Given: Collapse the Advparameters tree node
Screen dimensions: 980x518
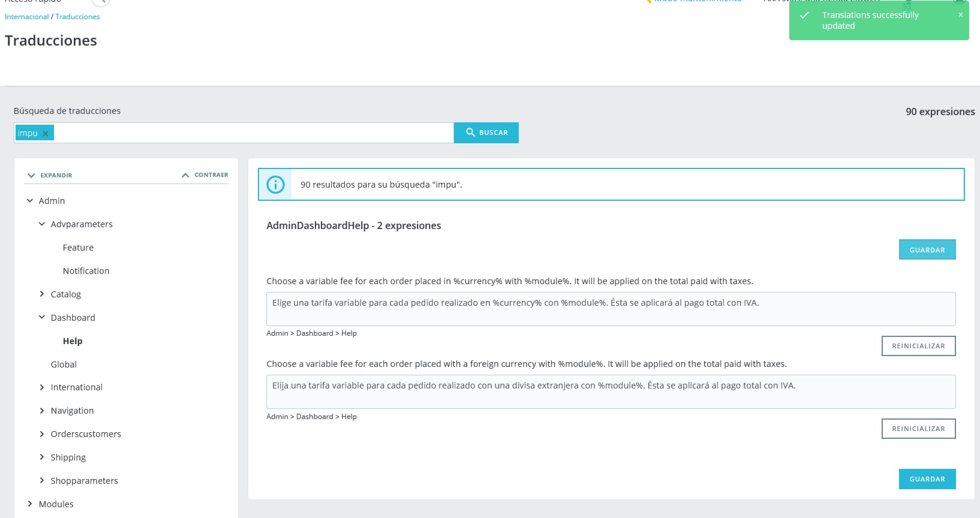Looking at the screenshot, I should (x=42, y=224).
